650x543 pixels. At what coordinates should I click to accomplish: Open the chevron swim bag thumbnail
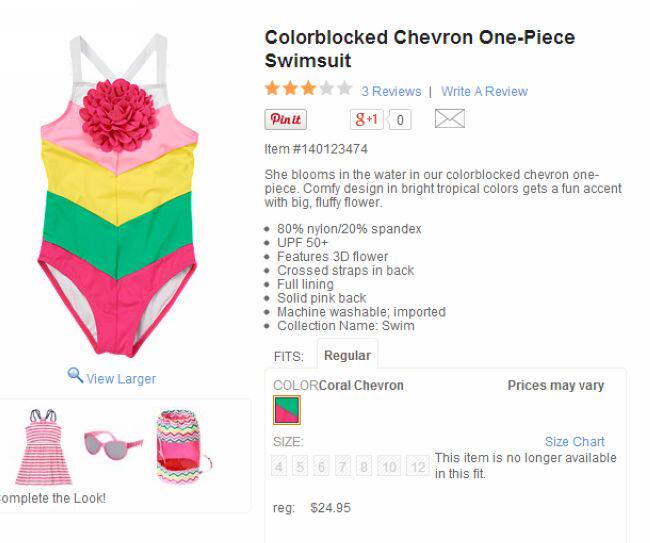pyautogui.click(x=184, y=446)
